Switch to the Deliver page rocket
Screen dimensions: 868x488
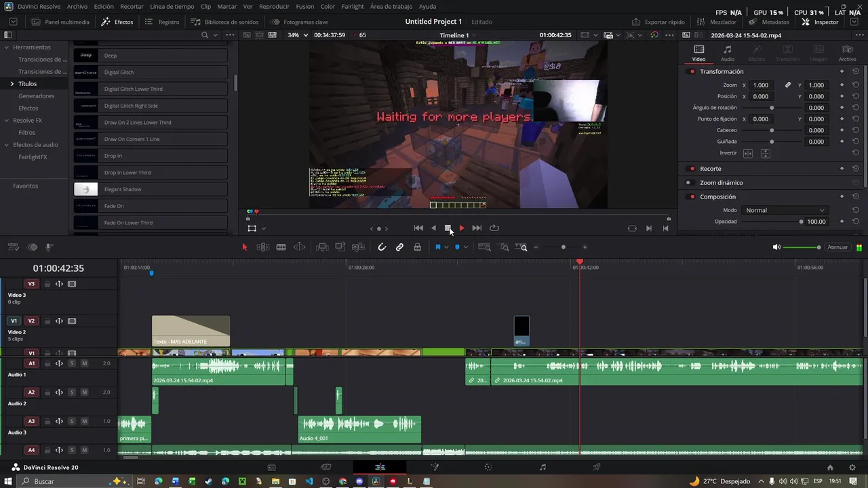tap(597, 467)
